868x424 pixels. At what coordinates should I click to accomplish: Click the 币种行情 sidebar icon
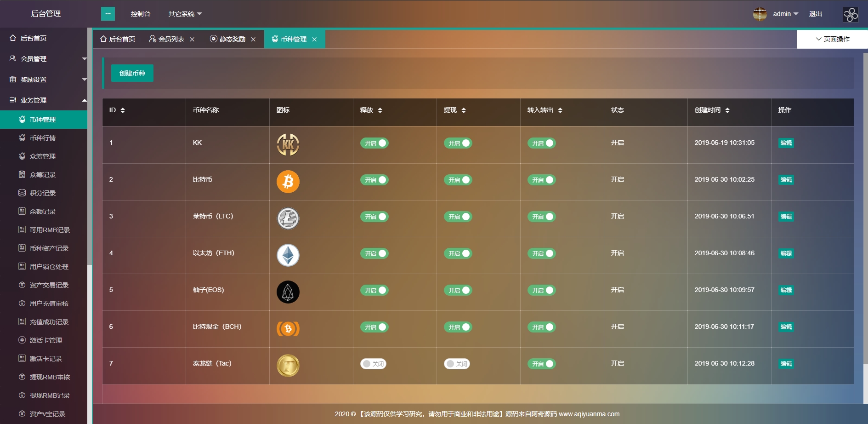pyautogui.click(x=22, y=138)
